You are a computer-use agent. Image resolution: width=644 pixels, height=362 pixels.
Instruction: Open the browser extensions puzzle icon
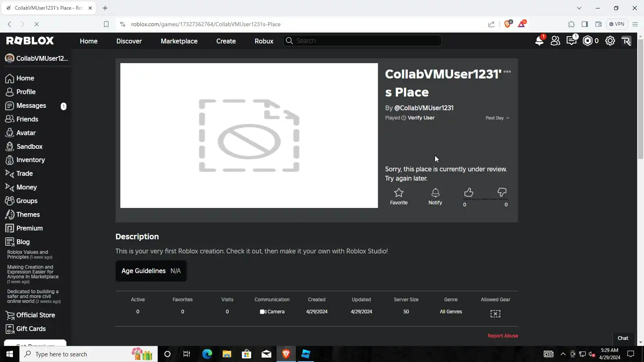coord(572,24)
